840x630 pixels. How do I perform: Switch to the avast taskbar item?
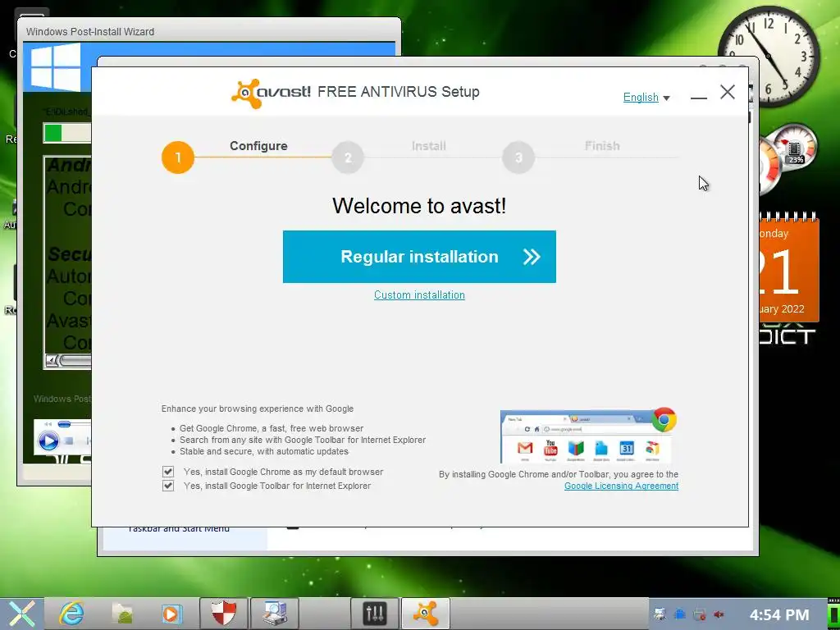pos(426,614)
